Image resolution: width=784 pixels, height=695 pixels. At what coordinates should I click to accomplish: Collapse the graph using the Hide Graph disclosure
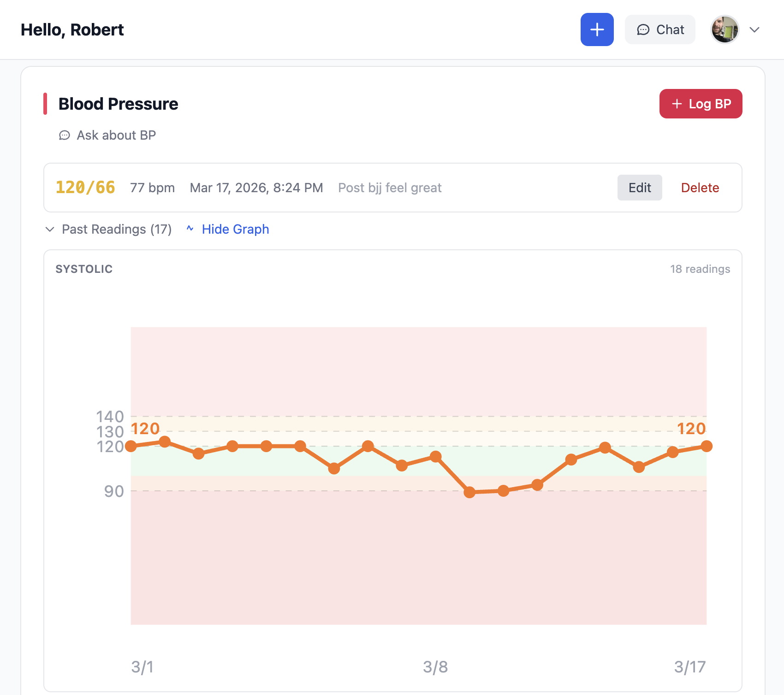pos(236,229)
